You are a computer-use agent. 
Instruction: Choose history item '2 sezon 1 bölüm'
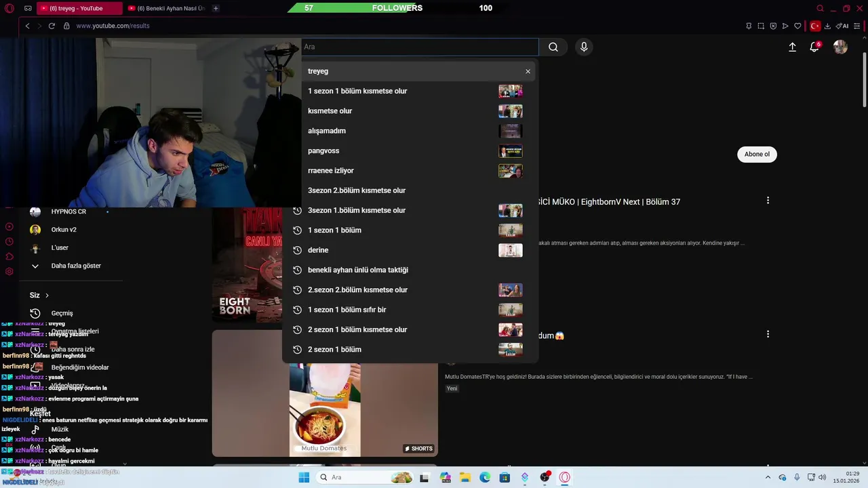coord(410,349)
